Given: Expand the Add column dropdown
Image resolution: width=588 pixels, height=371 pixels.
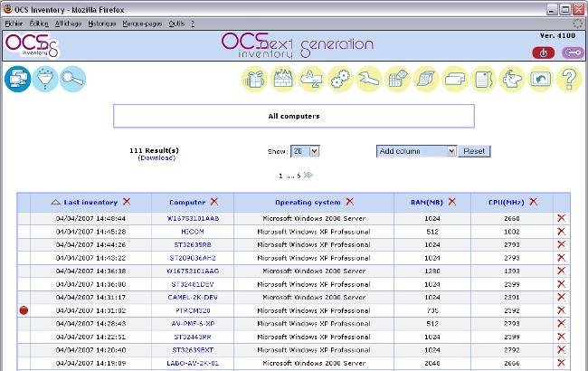Looking at the screenshot, I should 416,151.
